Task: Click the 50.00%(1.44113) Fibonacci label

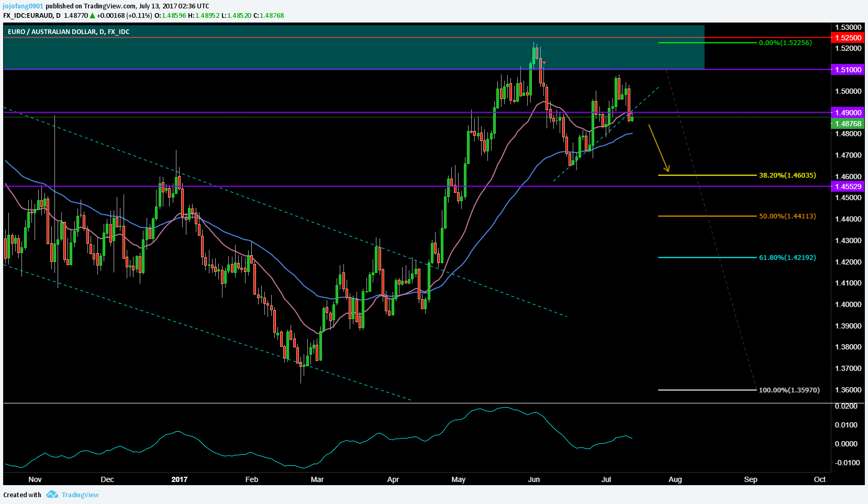Action: tap(787, 216)
